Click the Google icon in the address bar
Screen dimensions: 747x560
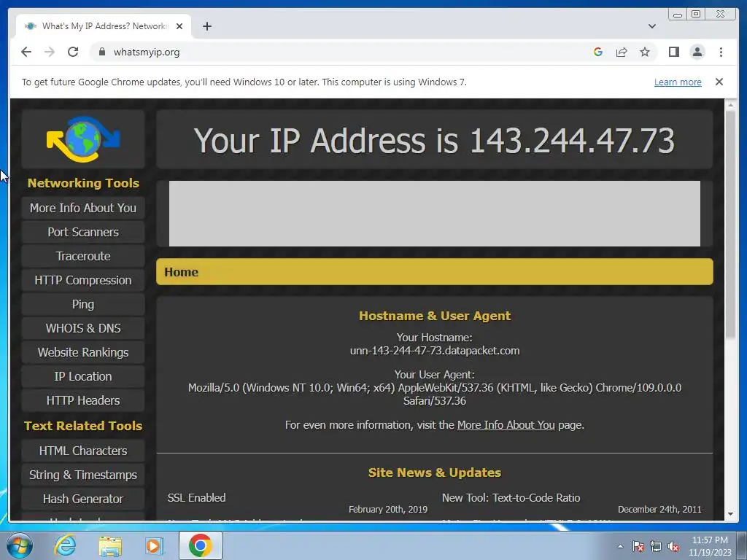[598, 52]
